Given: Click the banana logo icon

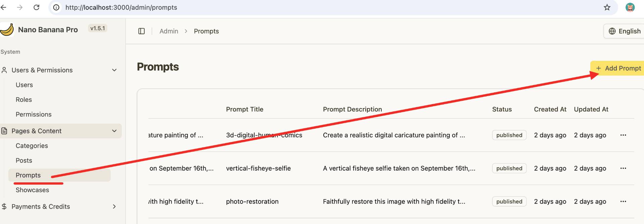Looking at the screenshot, I should (x=7, y=30).
